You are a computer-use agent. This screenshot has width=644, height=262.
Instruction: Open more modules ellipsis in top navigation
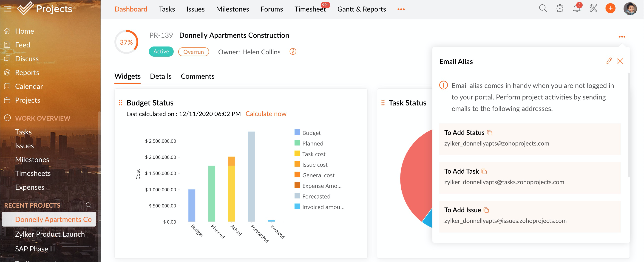point(401,9)
